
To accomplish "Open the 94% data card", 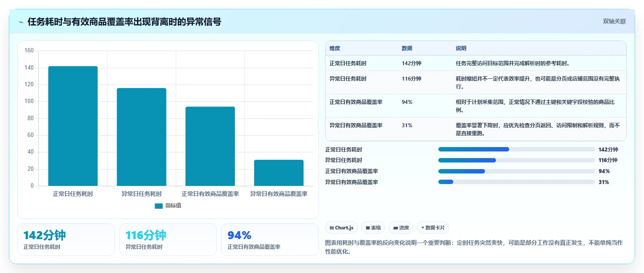I will pos(270,240).
